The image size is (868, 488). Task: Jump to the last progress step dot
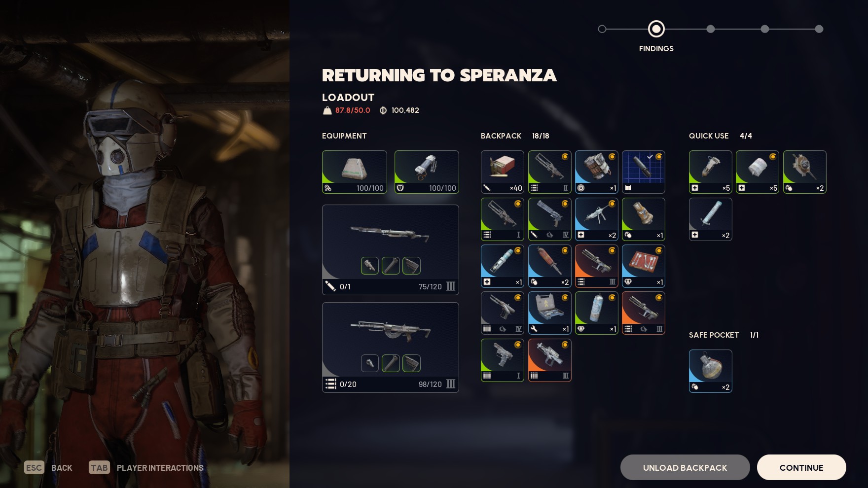pyautogui.click(x=819, y=29)
